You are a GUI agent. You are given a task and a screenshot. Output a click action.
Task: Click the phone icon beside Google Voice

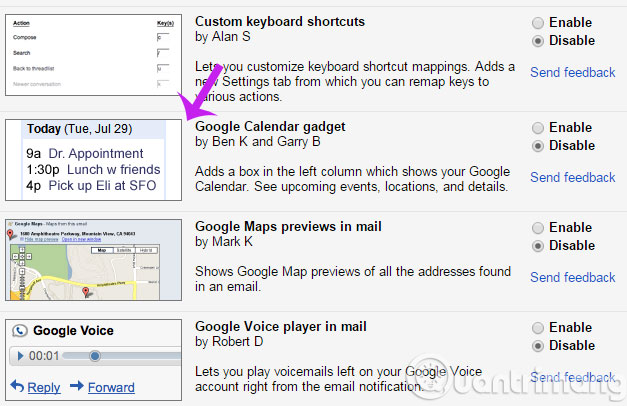19,331
